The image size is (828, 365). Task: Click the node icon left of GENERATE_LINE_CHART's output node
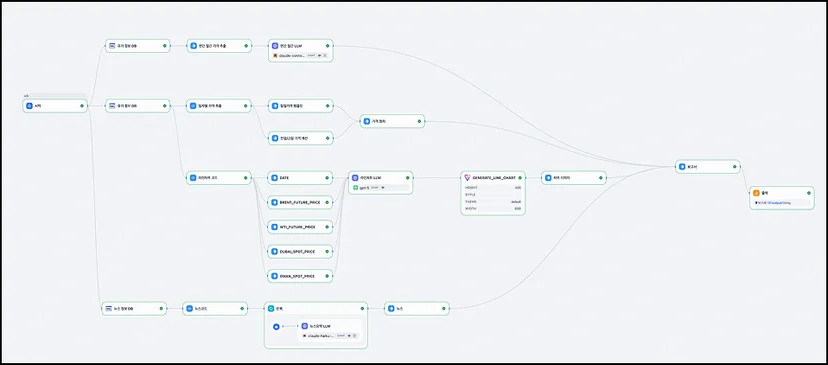click(x=548, y=178)
